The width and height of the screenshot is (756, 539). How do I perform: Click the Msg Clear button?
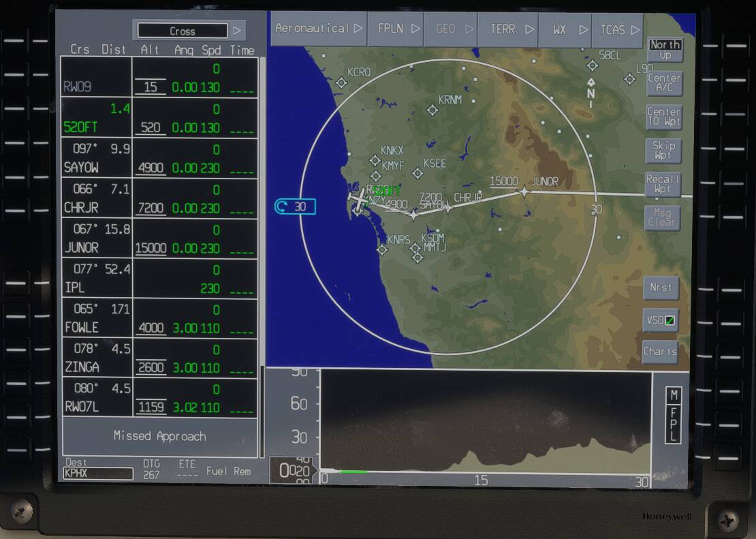[x=662, y=217]
